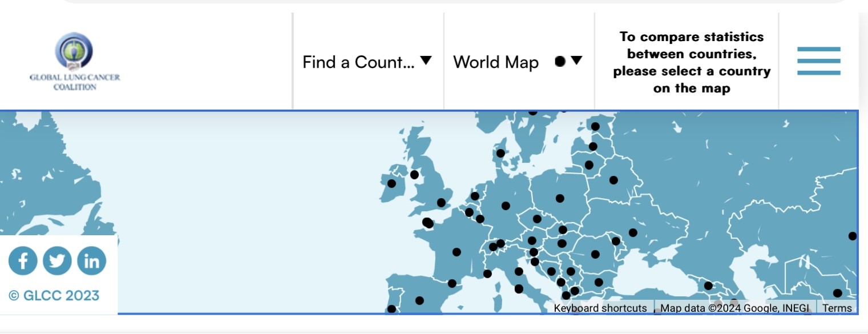This screenshot has width=868, height=334.
Task: Open the World Map dropdown
Action: tap(495, 62)
